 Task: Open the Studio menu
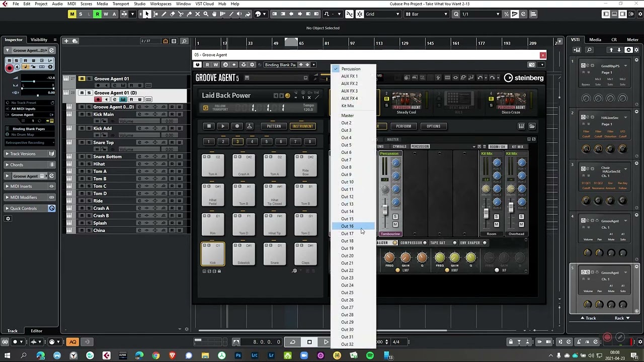point(140,4)
